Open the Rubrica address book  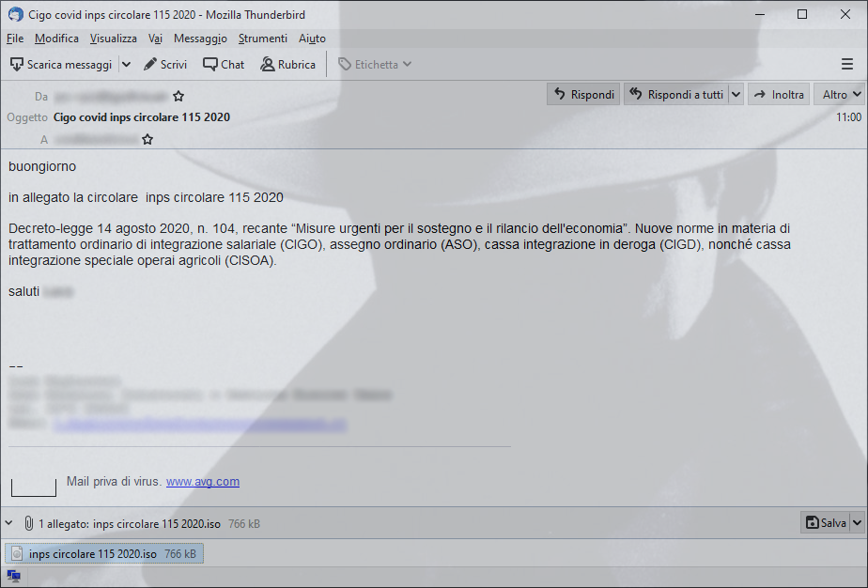click(287, 65)
